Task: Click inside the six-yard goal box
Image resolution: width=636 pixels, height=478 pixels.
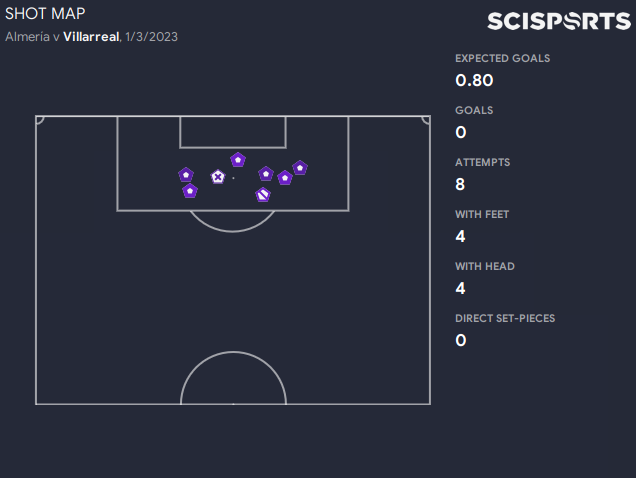Action: click(x=233, y=131)
